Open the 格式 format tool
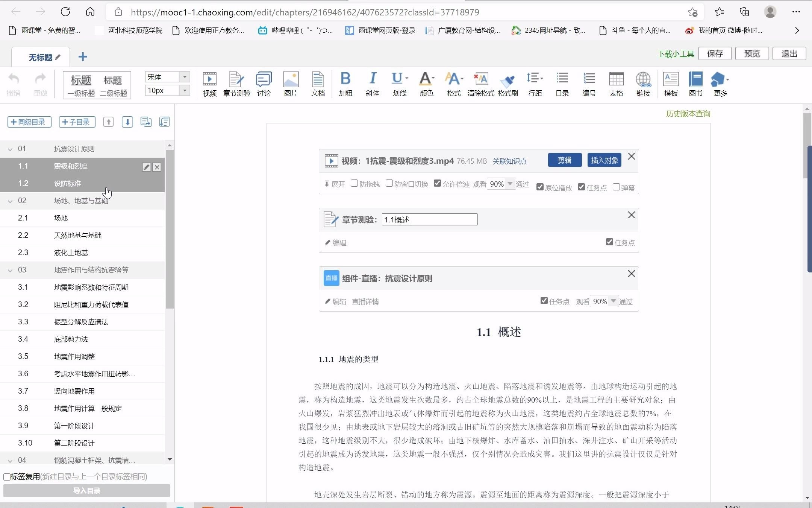This screenshot has width=812, height=508. tap(453, 84)
